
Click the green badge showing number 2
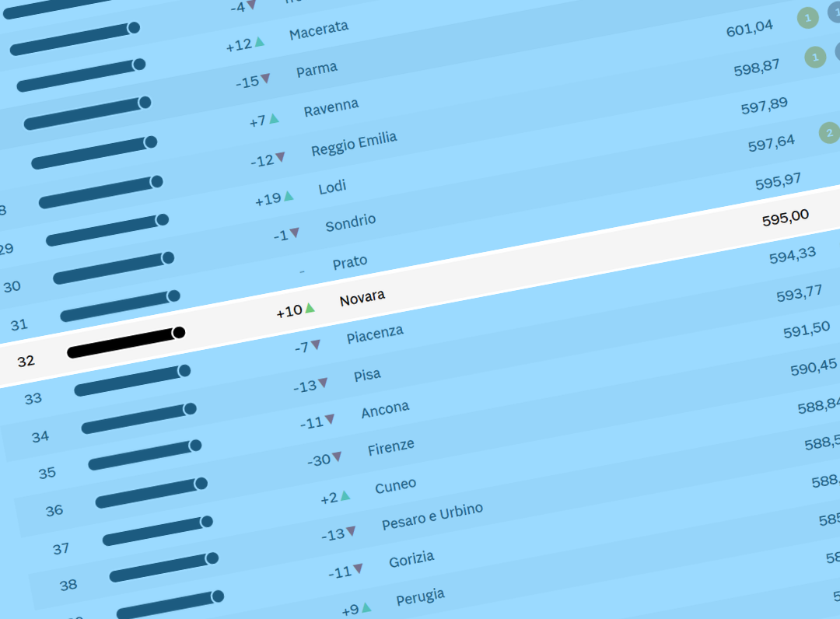[829, 133]
